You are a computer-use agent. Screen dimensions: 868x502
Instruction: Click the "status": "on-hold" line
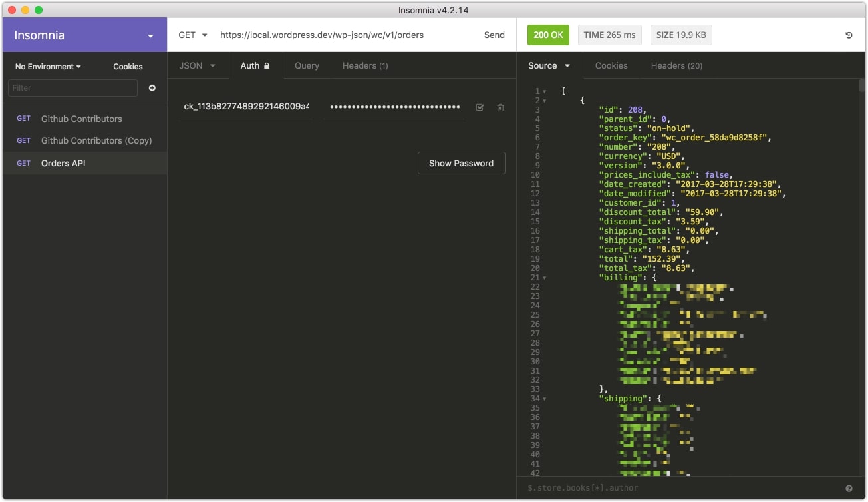tap(646, 128)
